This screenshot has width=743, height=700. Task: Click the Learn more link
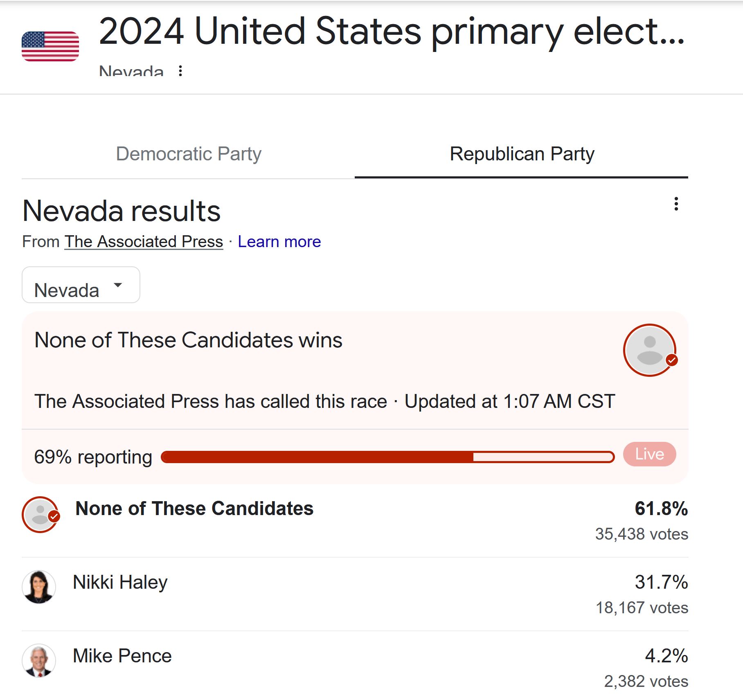pyautogui.click(x=279, y=241)
